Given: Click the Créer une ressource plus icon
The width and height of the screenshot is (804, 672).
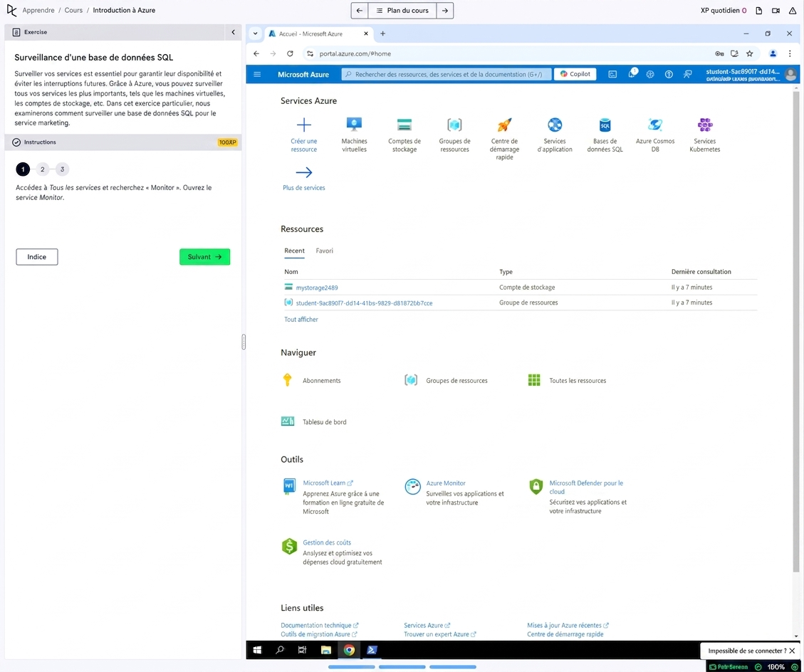Looking at the screenshot, I should (x=303, y=125).
